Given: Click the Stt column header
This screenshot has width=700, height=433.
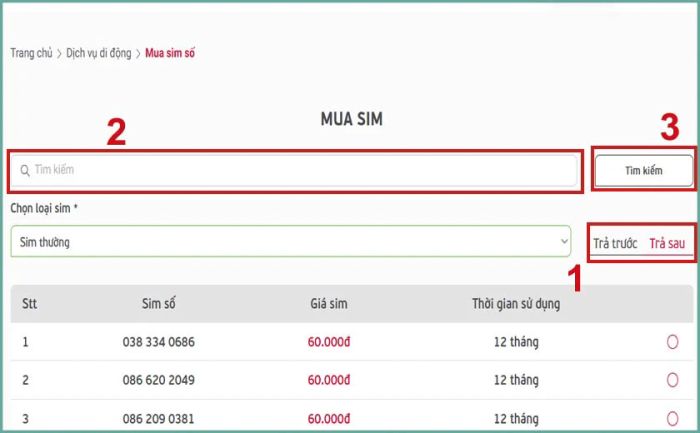Looking at the screenshot, I should pyautogui.click(x=29, y=304).
